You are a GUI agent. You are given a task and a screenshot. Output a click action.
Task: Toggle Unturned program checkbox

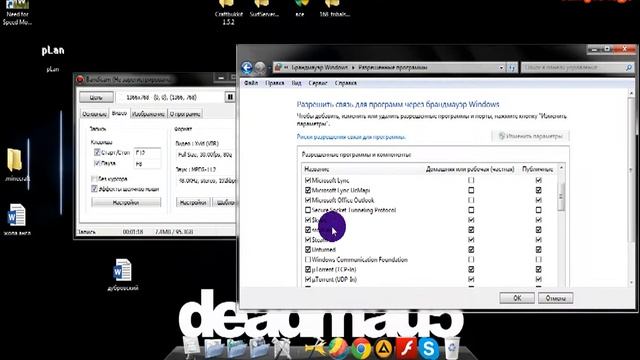tap(308, 249)
